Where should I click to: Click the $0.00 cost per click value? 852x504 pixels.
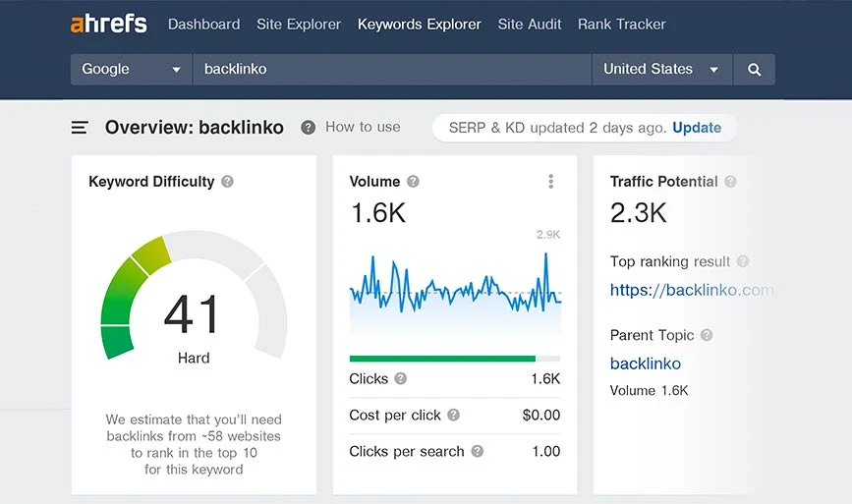point(541,415)
